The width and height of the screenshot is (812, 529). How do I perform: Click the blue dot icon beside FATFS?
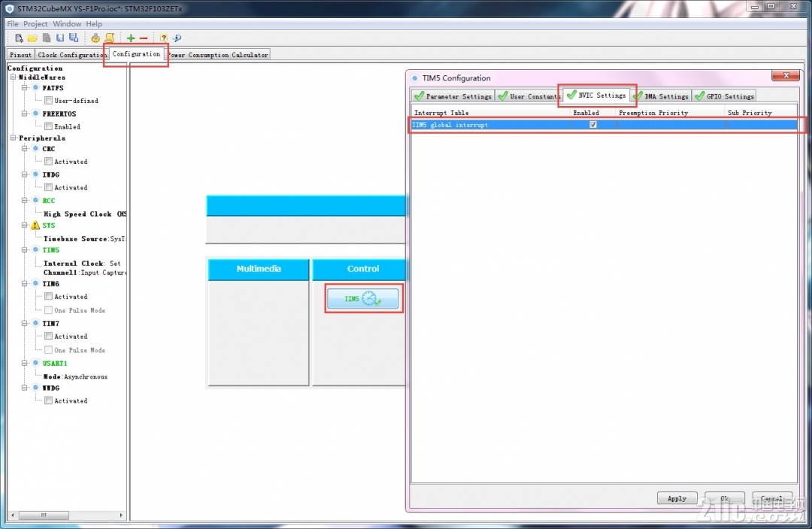(x=36, y=87)
